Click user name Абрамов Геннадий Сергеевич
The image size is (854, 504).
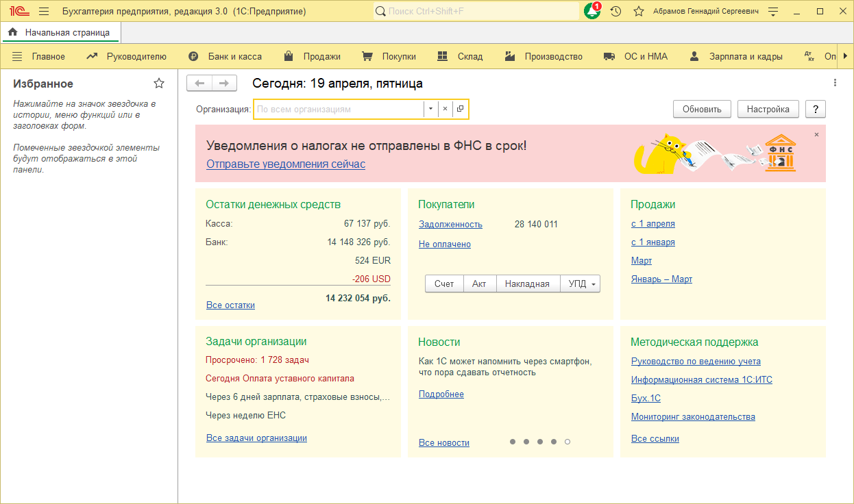[x=706, y=12]
